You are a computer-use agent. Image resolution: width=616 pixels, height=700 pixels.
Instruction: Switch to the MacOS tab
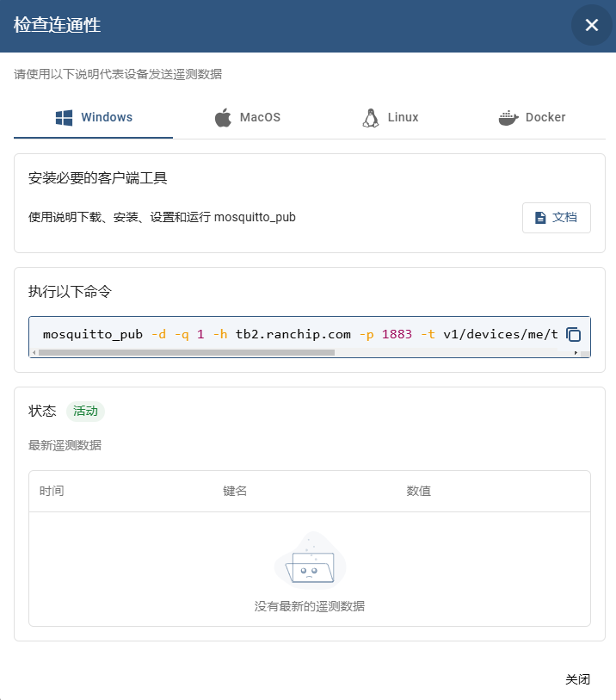tap(247, 117)
